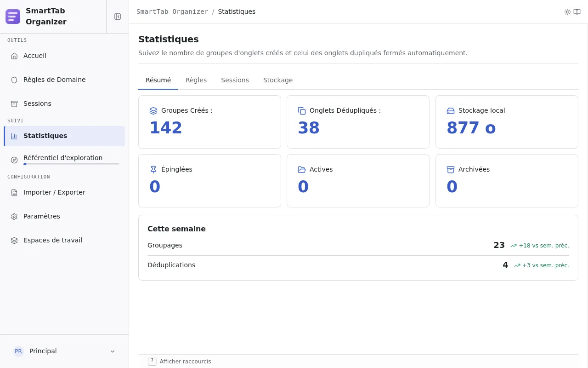Click the Onglets Dédupliqués value 38
The image size is (588, 368).
[309, 128]
